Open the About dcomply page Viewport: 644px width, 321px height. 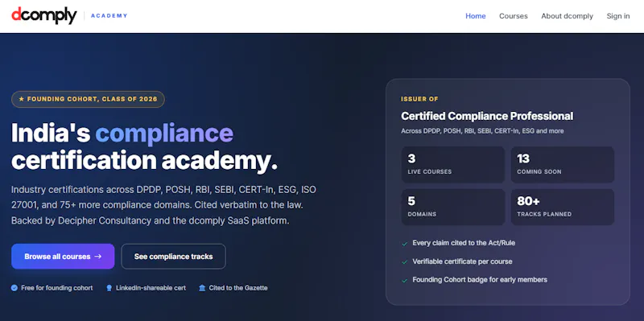(567, 16)
